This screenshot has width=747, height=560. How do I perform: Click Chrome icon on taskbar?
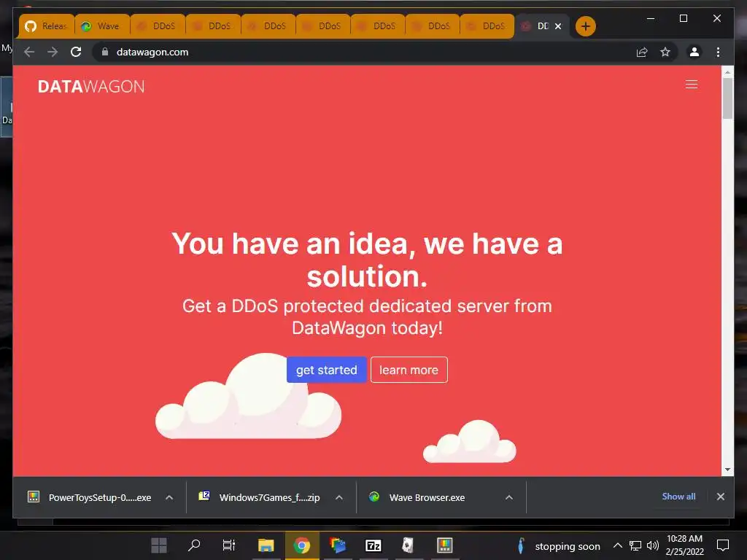(301, 545)
